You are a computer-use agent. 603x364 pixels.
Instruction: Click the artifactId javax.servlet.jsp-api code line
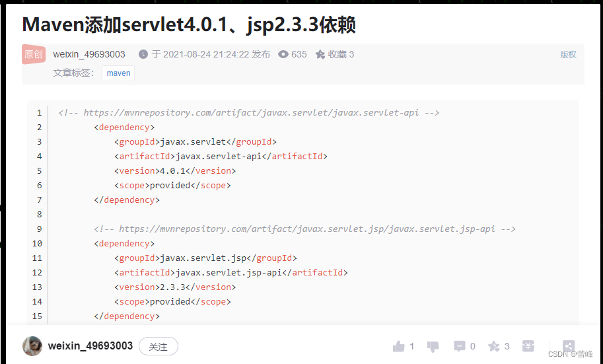point(231,272)
